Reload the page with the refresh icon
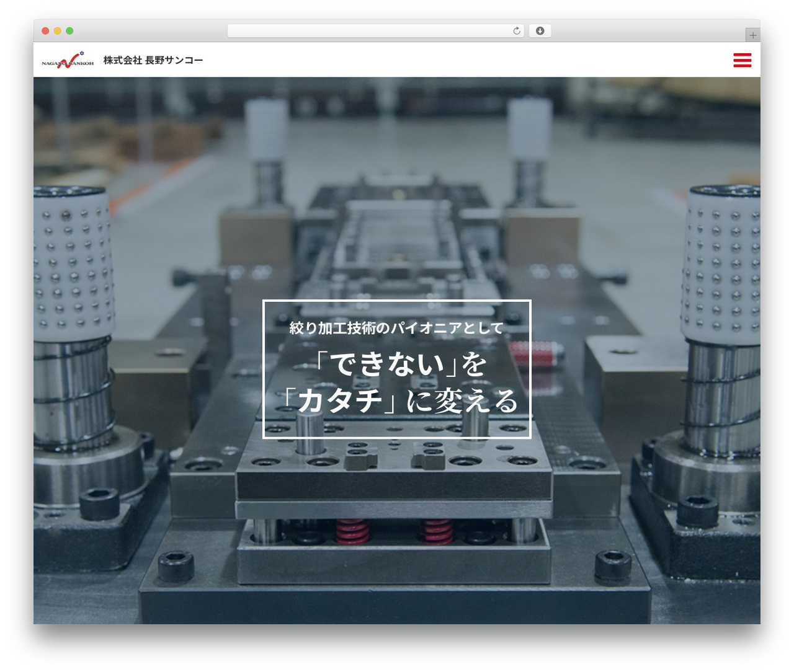794x672 pixels. [x=517, y=30]
